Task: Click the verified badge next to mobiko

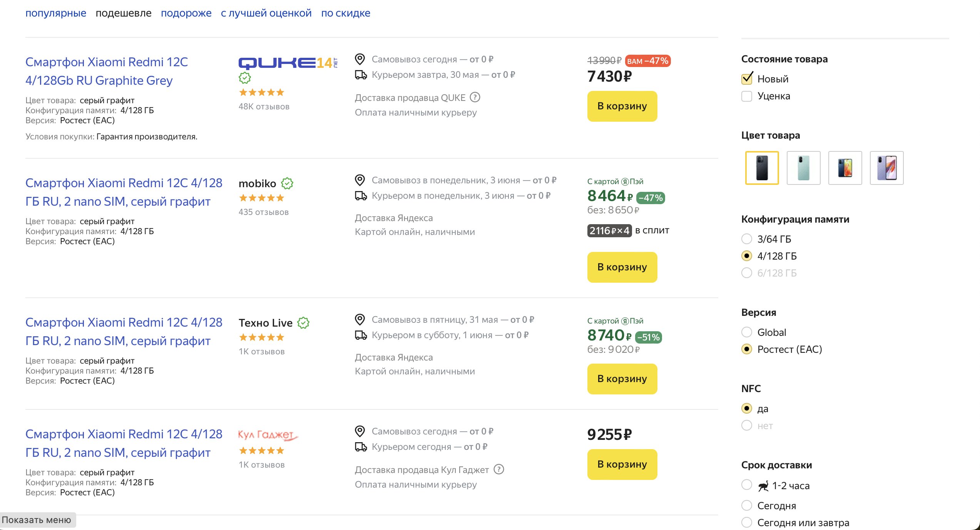Action: [287, 183]
